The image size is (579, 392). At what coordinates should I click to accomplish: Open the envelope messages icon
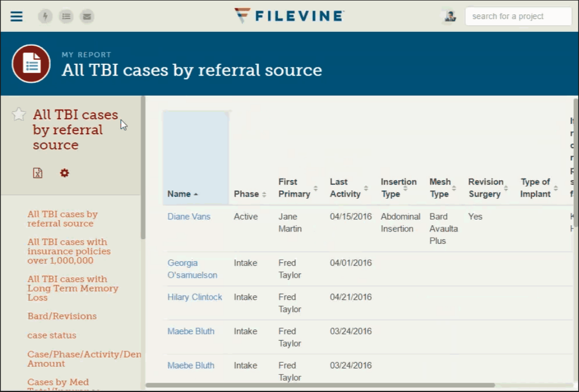pyautogui.click(x=87, y=16)
